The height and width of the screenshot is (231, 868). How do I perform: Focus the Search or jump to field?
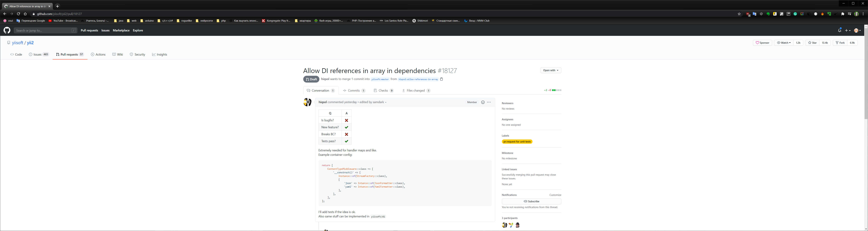[x=46, y=30]
